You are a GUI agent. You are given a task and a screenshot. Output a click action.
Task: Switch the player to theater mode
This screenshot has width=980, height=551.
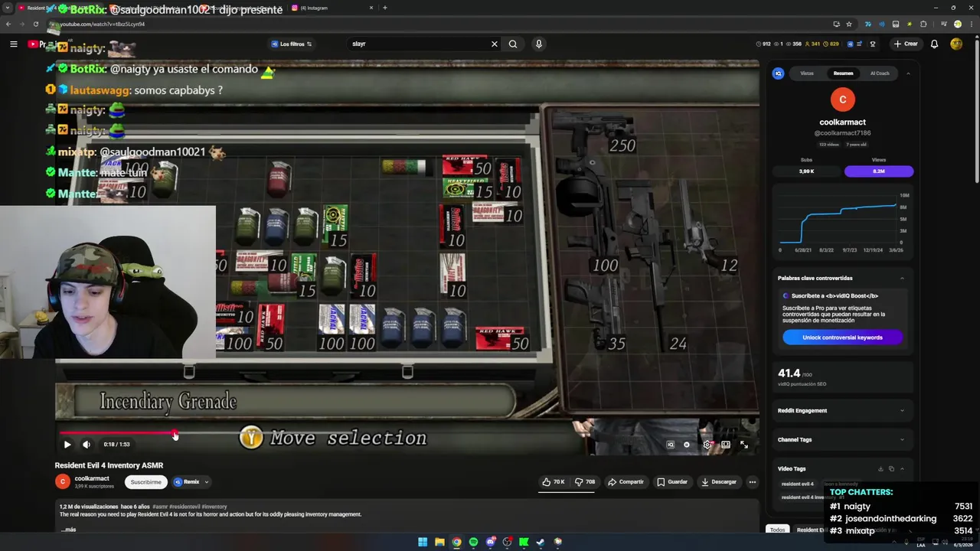[726, 444]
